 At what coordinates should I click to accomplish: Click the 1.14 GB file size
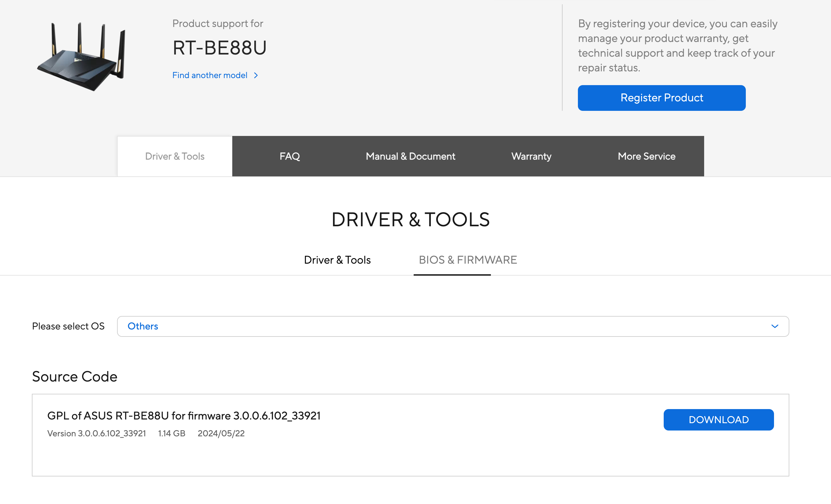(x=172, y=433)
